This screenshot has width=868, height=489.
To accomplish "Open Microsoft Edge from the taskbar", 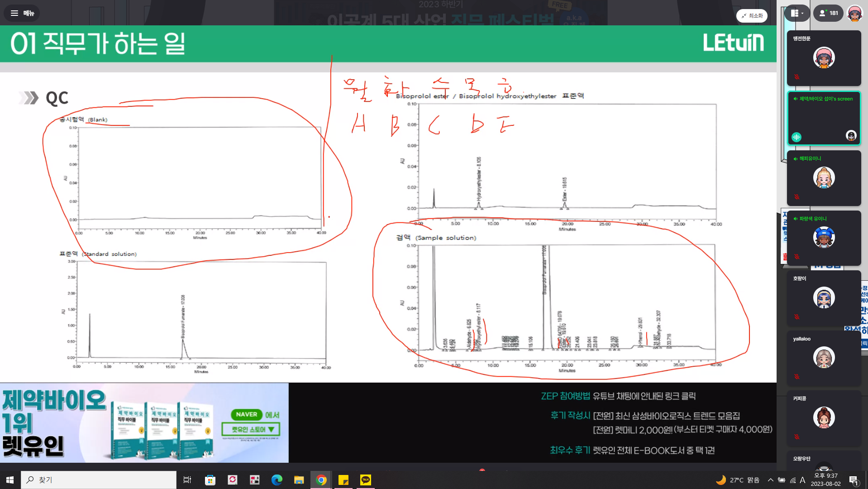I will click(x=277, y=480).
